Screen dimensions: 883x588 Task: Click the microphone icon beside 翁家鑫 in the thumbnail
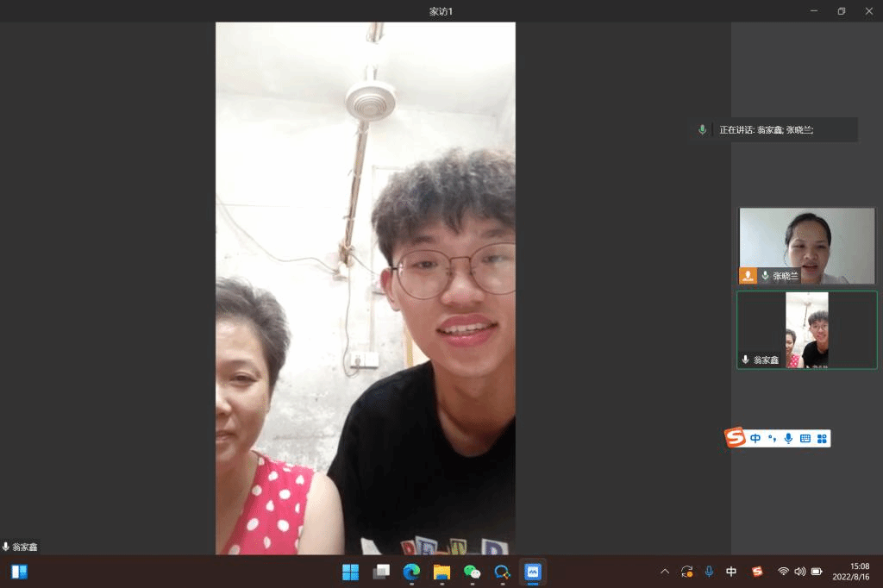pos(745,360)
